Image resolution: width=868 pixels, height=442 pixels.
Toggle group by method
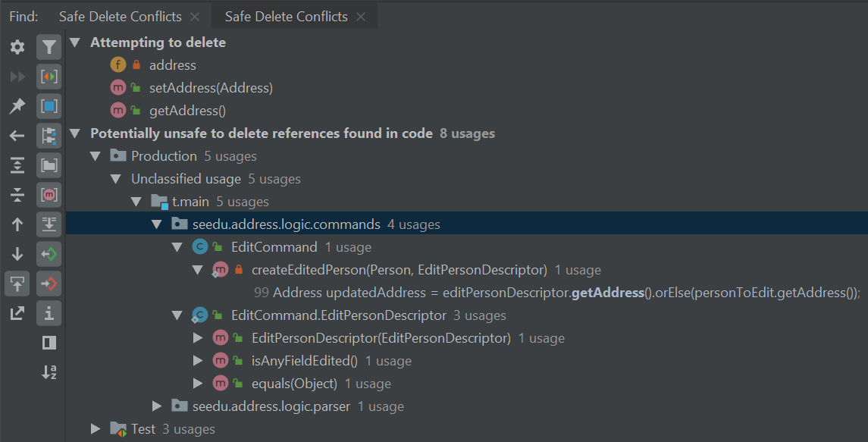(49, 195)
